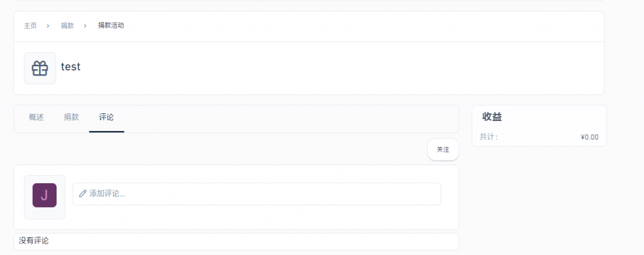Image resolution: width=644 pixels, height=255 pixels.
Task: Click the 共计 label in 收益 panel
Action: (x=489, y=137)
